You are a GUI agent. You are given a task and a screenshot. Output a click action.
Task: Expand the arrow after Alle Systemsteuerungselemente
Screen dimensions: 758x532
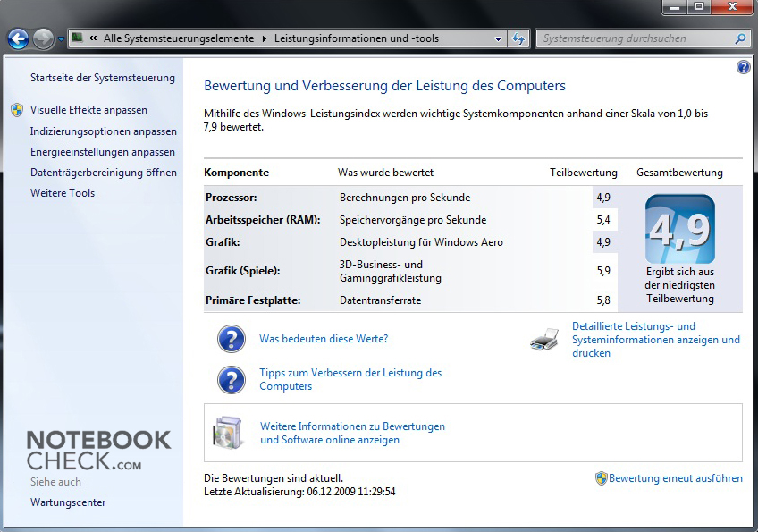265,38
